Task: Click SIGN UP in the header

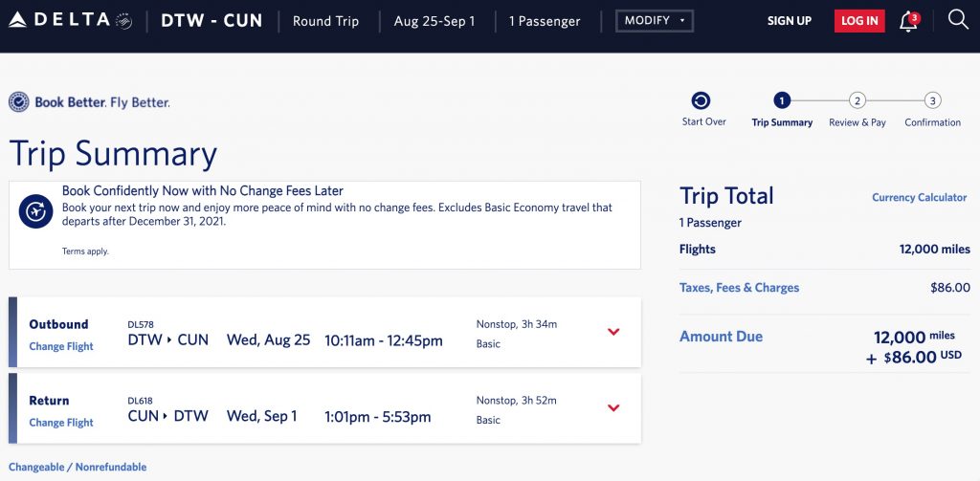Action: coord(789,21)
